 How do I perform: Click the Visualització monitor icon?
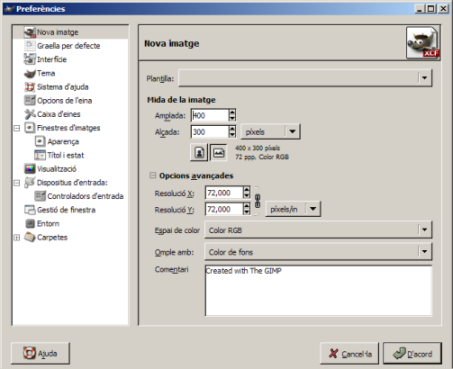coord(30,169)
